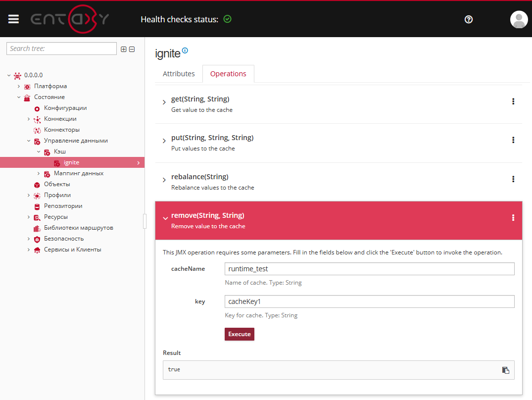Open kebab menu for rebalance operation
Viewport: 532px width, 400px height.
(x=513, y=179)
